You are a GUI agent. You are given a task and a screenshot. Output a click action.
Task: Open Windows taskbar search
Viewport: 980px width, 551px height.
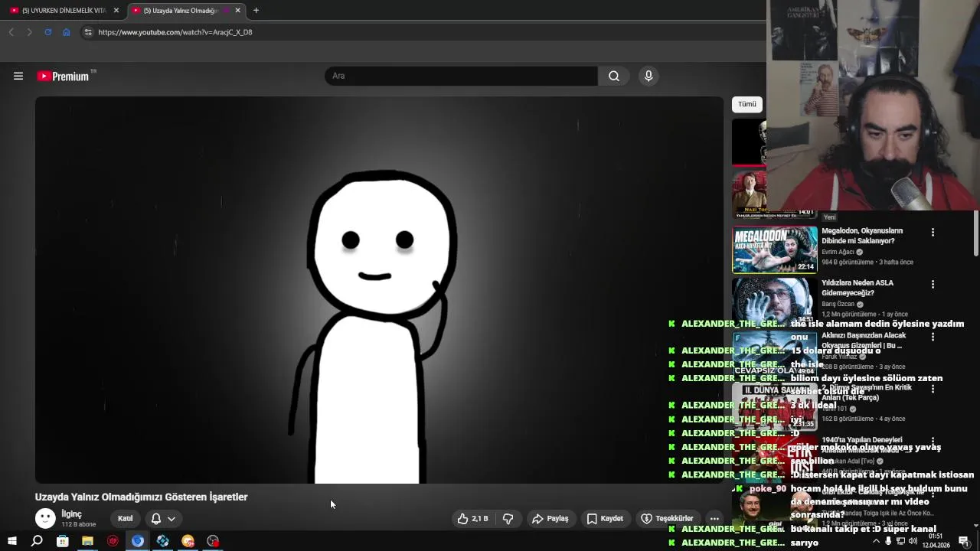pos(37,541)
